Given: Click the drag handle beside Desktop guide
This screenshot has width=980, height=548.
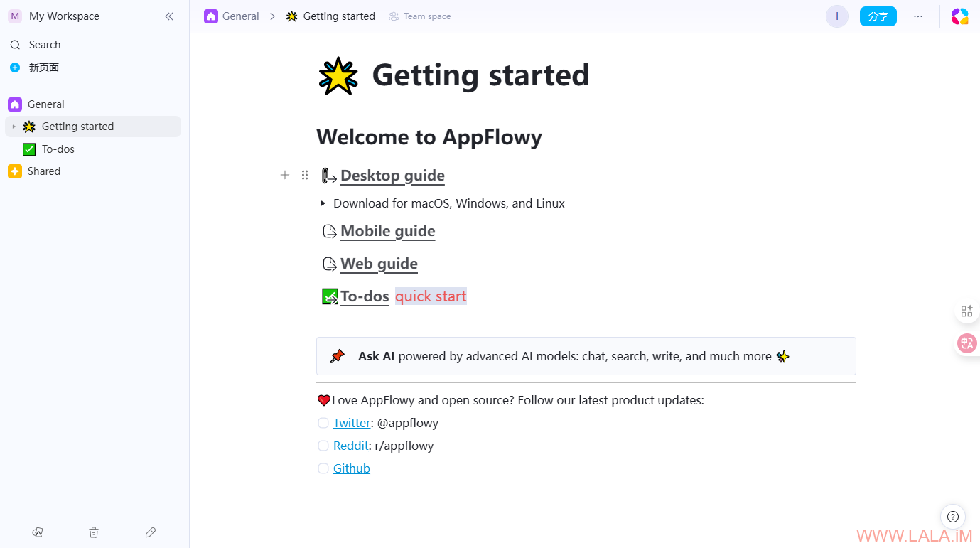Looking at the screenshot, I should point(305,175).
